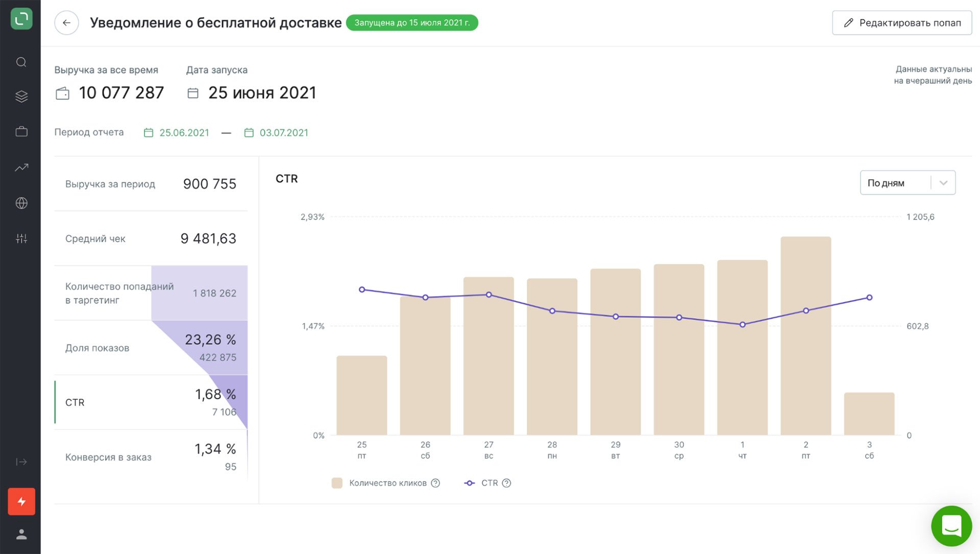Click the green app logo icon
This screenshot has width=980, height=554.
[21, 19]
